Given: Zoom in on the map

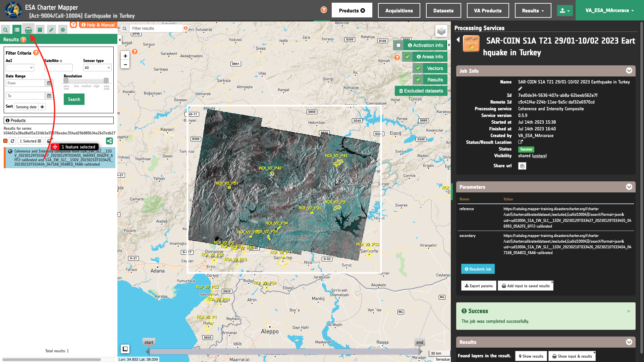Looking at the screenshot, I should (125, 56).
